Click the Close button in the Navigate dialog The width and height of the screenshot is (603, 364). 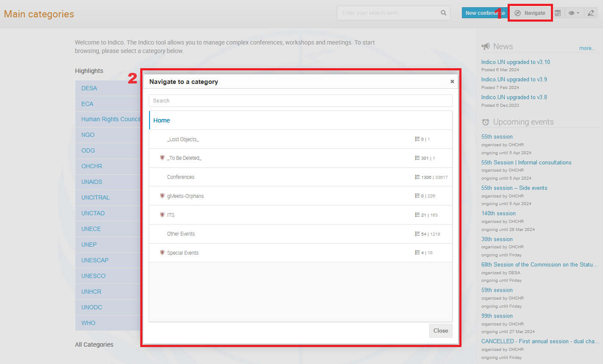coord(441,331)
